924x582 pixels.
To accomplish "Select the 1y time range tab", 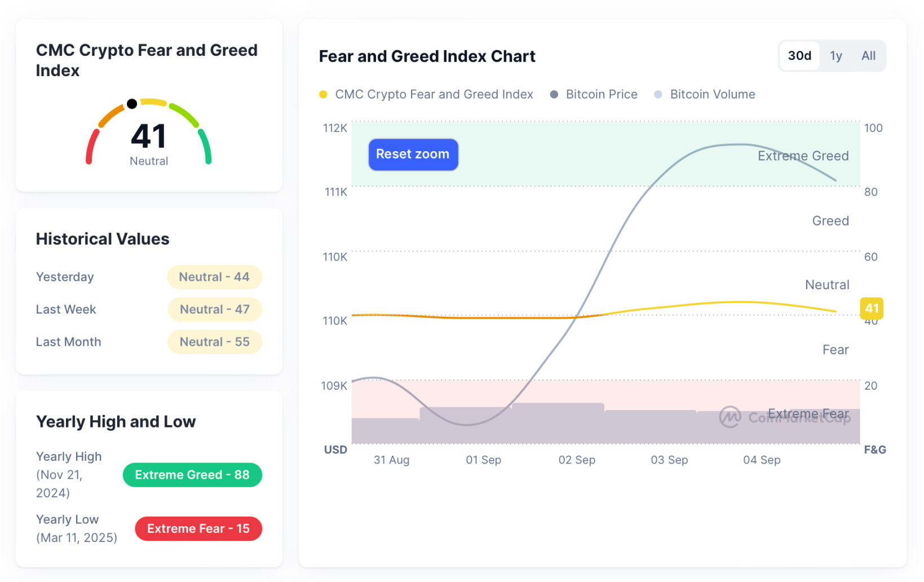I will click(x=835, y=56).
